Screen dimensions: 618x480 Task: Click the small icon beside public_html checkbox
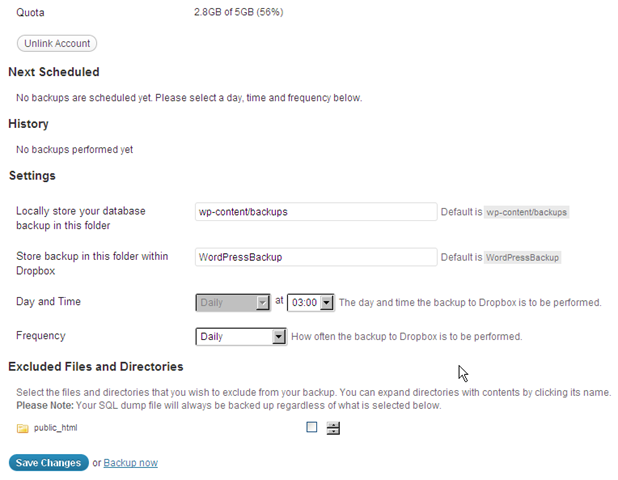(333, 428)
